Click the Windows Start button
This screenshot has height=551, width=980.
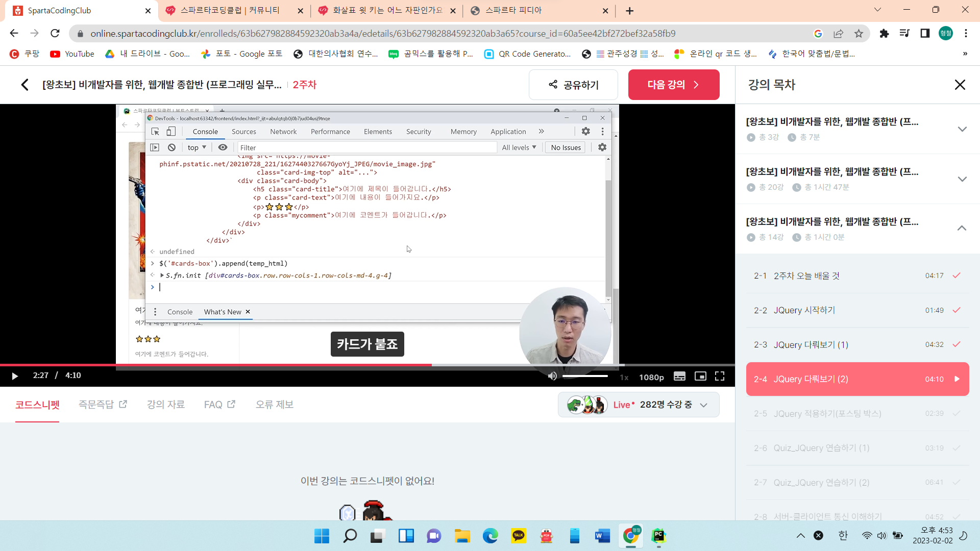point(322,536)
